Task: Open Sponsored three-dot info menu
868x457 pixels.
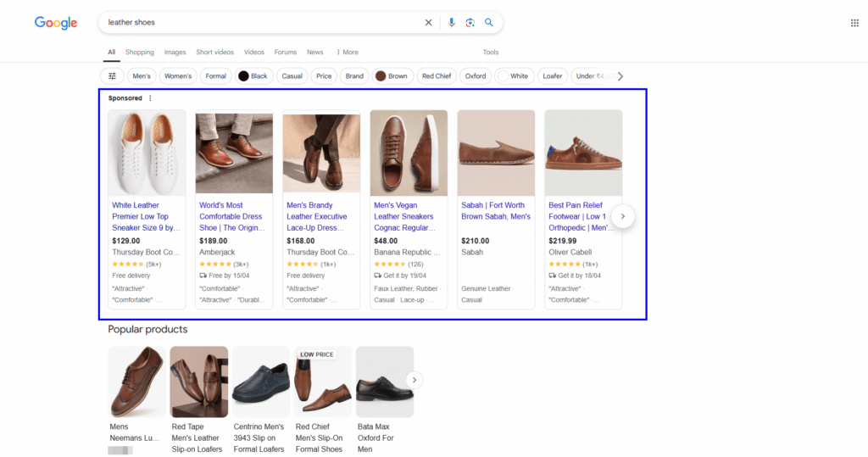Action: click(150, 98)
